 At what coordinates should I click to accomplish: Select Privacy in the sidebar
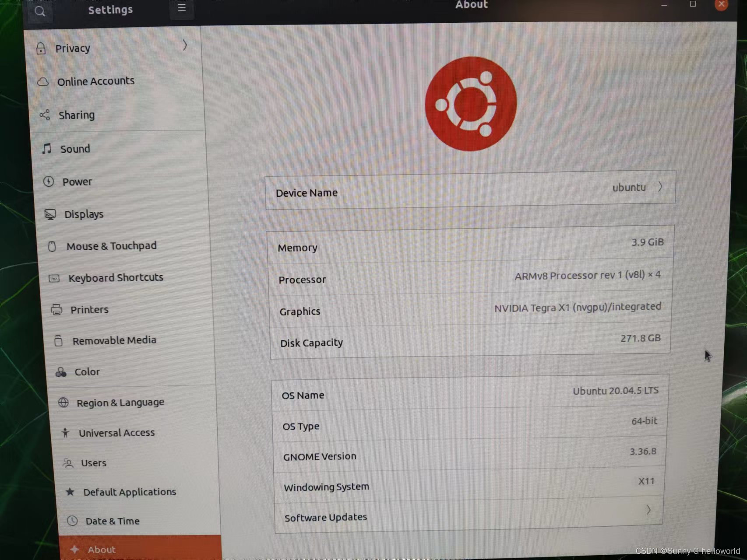coord(114,48)
